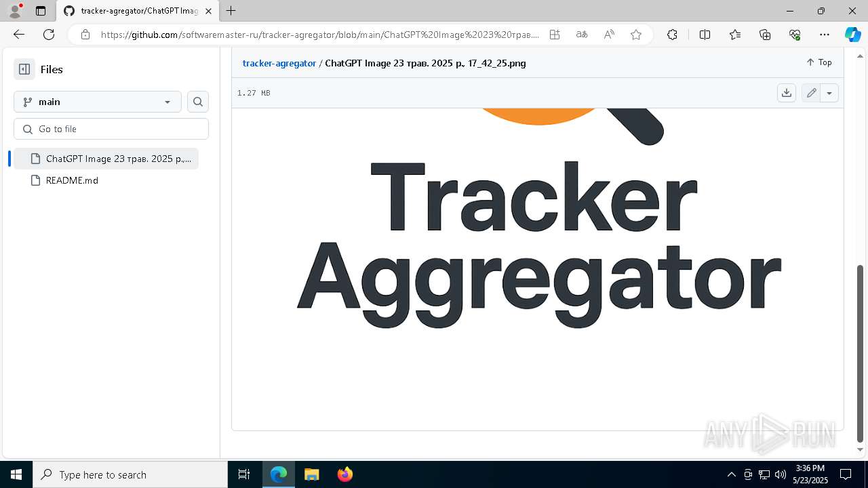Viewport: 868px width, 488px height.
Task: Open the tab actions menu
Action: (41, 11)
